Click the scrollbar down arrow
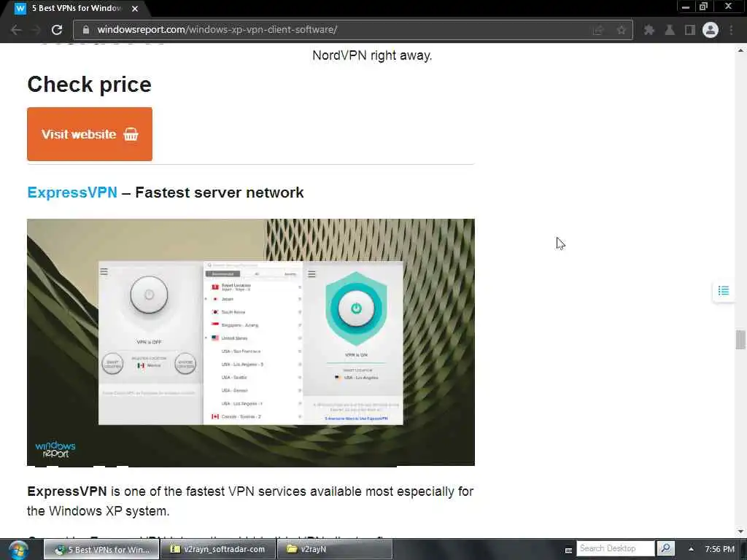747x560 pixels. 740,532
